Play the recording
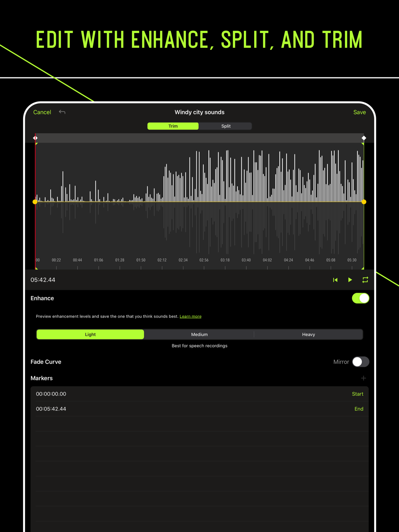The image size is (399, 532). pos(350,280)
